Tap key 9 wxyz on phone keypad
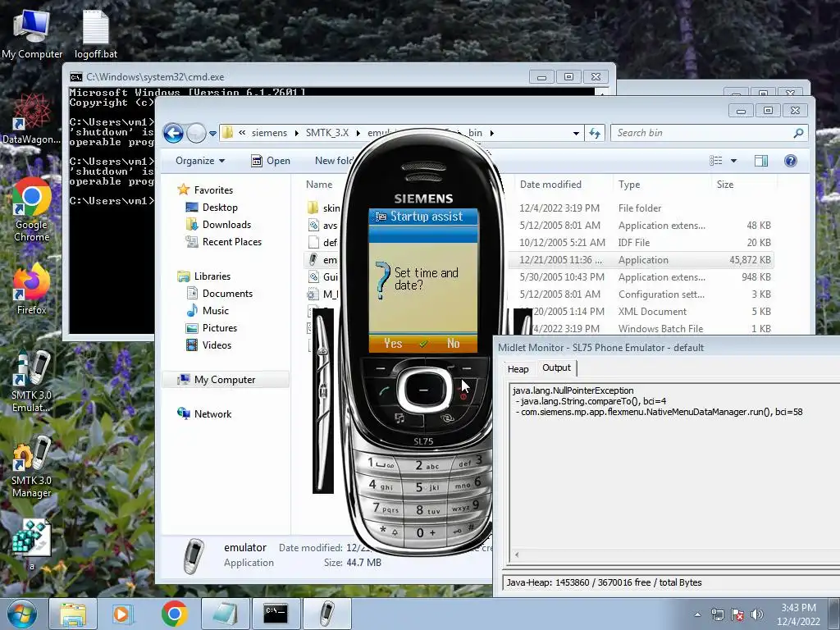 [x=465, y=506]
